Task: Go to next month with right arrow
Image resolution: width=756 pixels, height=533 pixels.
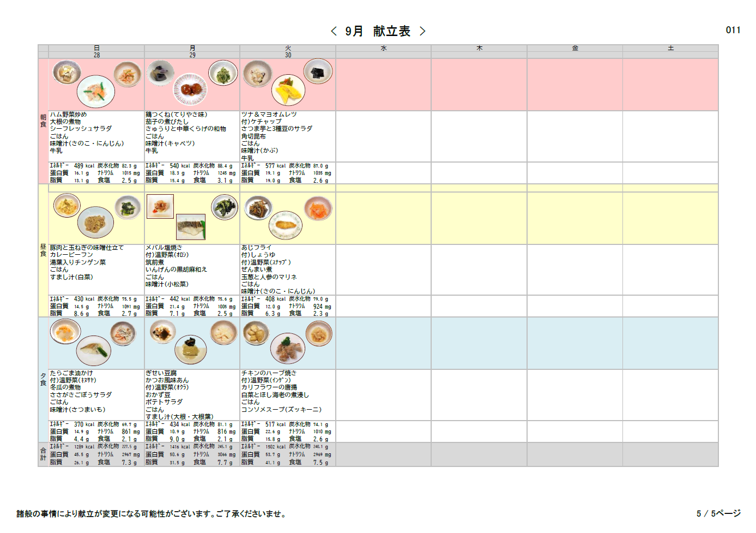Action: click(x=422, y=31)
